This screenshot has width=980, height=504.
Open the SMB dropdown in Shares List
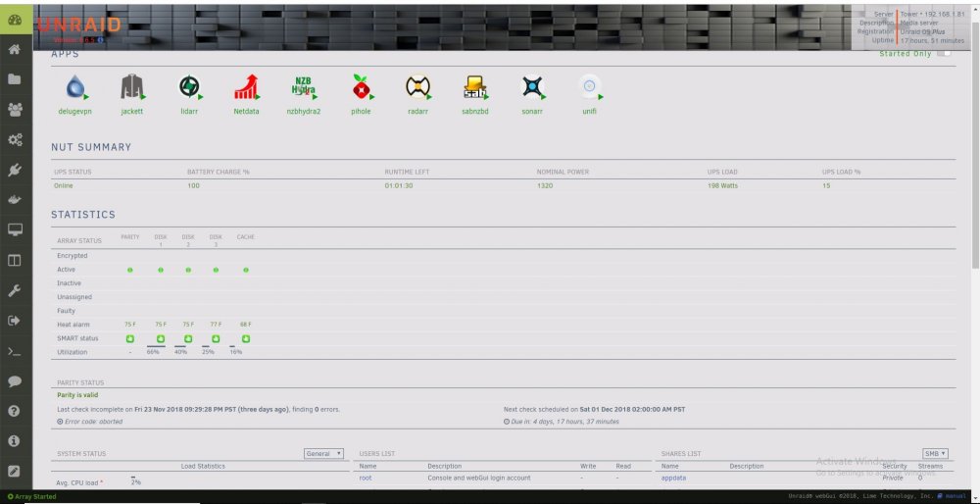(x=935, y=453)
